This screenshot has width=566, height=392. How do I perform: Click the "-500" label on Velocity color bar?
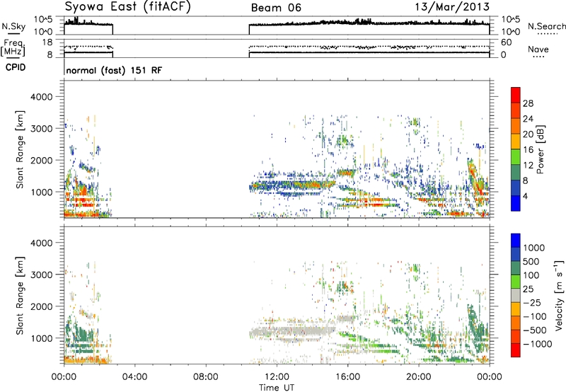534,330
